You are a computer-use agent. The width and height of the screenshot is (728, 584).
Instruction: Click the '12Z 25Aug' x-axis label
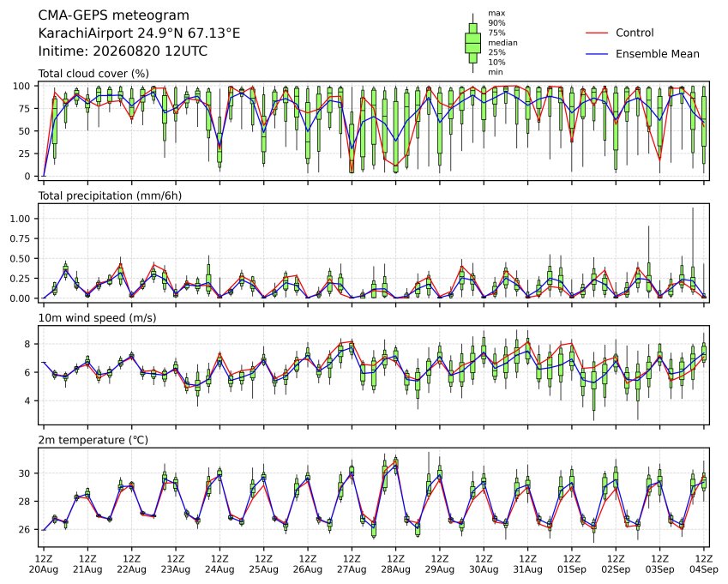coord(264,564)
